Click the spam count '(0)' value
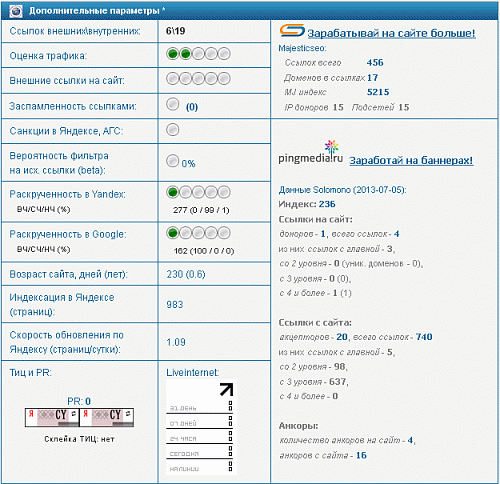500x484 pixels. click(x=192, y=107)
